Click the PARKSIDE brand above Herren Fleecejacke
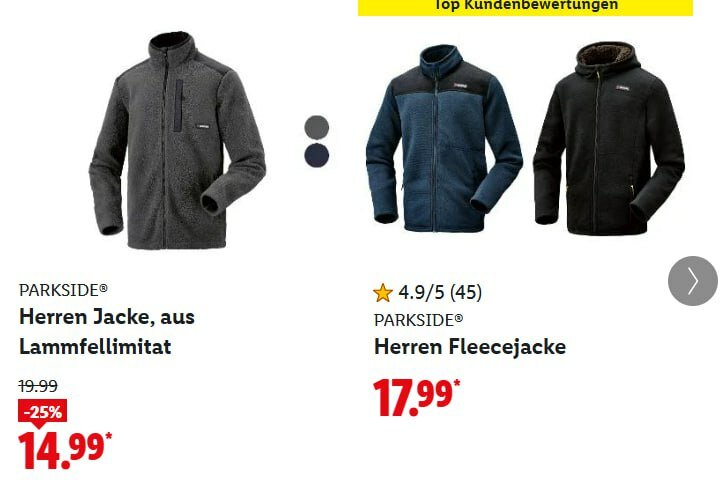The width and height of the screenshot is (721, 484). tap(418, 320)
